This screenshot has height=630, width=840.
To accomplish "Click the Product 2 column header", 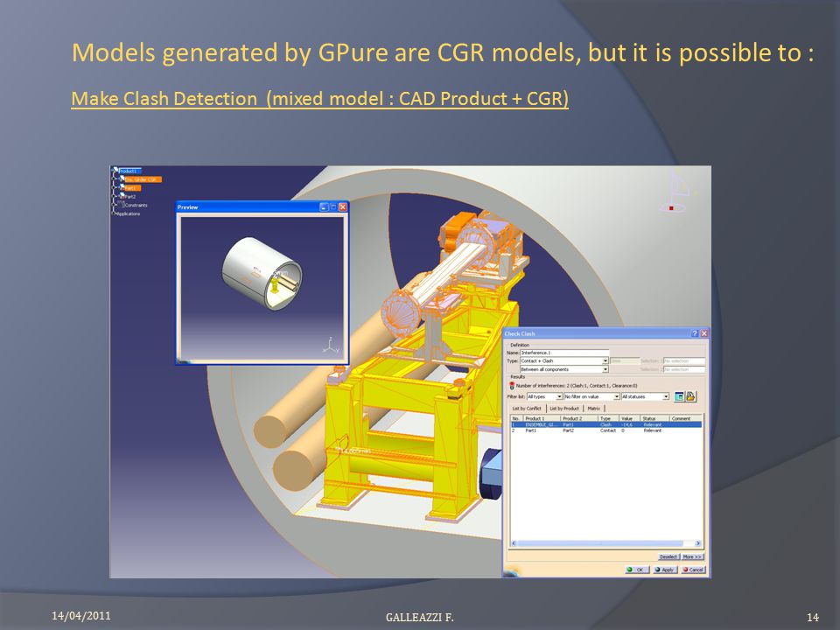I will [579, 418].
